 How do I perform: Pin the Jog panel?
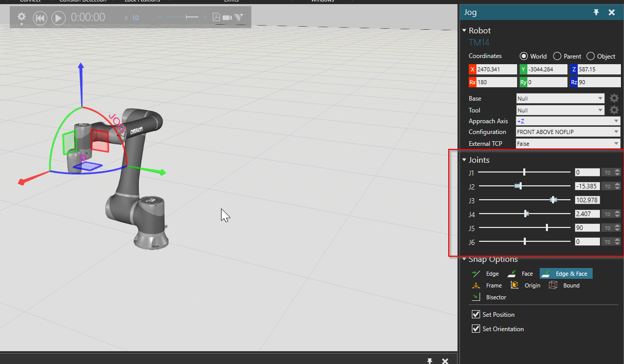[596, 12]
